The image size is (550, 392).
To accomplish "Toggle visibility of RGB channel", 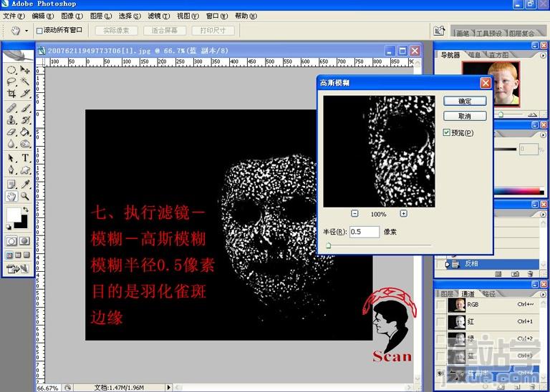I will (x=440, y=305).
